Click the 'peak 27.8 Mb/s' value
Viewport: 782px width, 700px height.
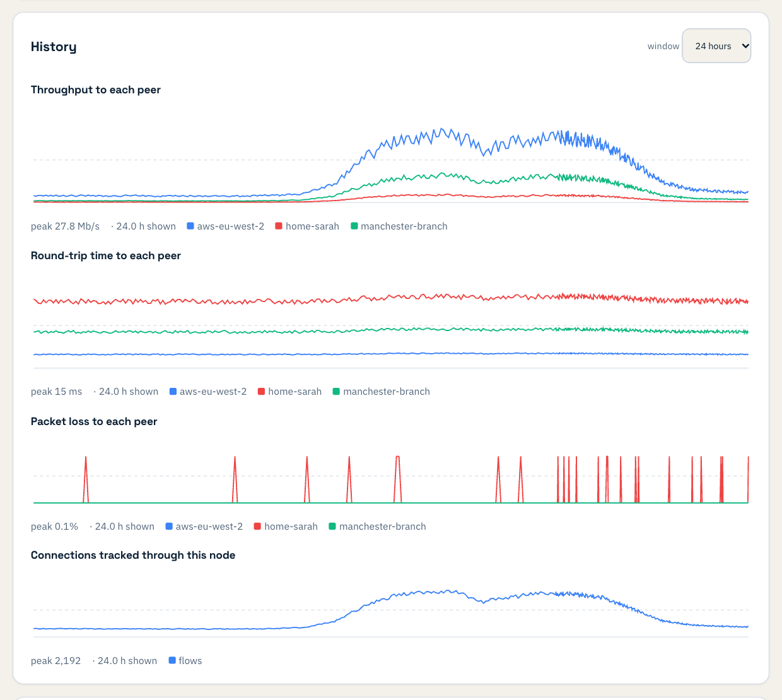point(65,226)
